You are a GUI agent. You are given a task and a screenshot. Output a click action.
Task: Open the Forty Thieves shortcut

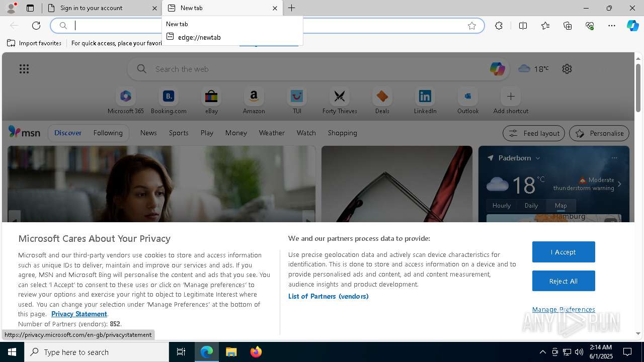[340, 101]
